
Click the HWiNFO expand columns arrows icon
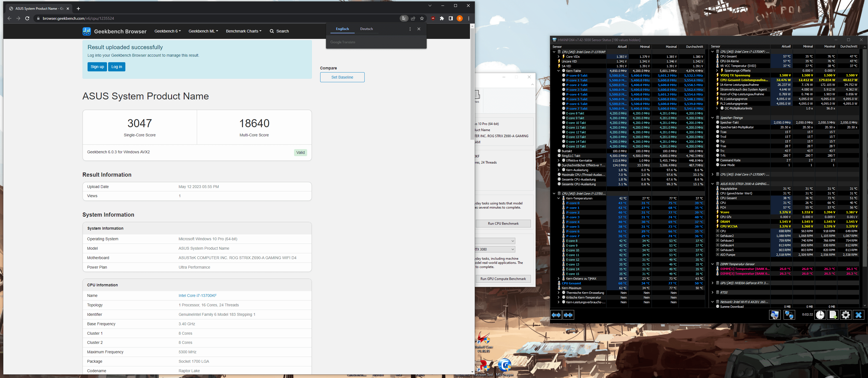[x=556, y=315]
